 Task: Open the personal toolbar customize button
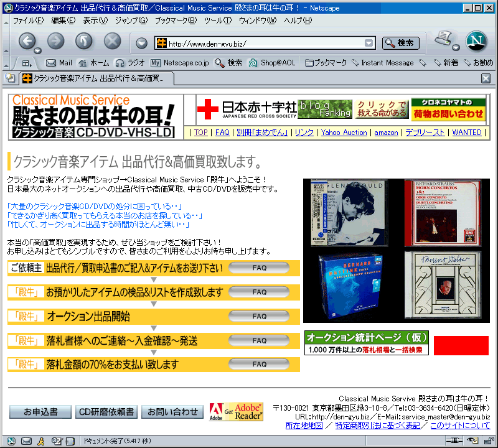(x=27, y=63)
